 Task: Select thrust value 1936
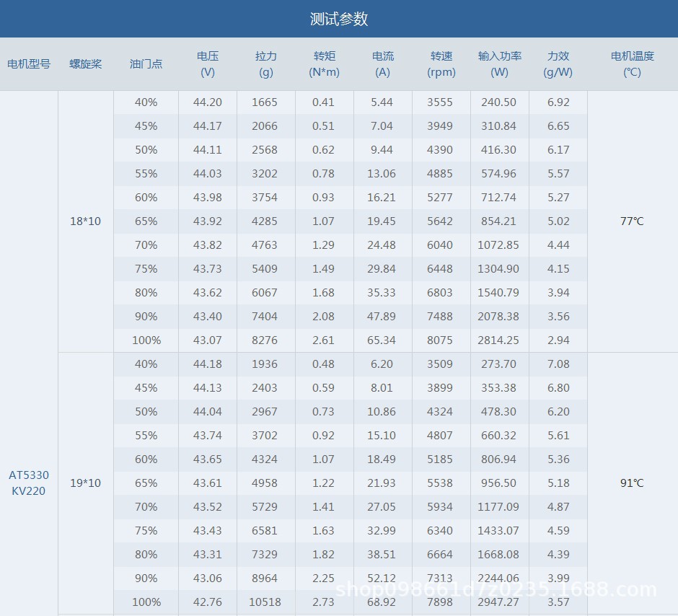(x=265, y=364)
